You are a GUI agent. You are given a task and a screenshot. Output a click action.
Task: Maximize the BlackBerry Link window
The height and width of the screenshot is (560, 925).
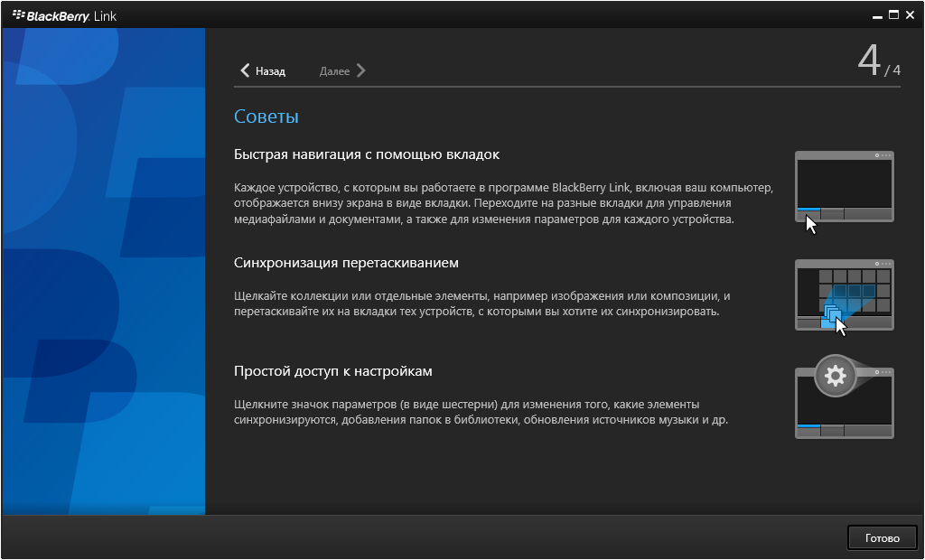coord(893,15)
